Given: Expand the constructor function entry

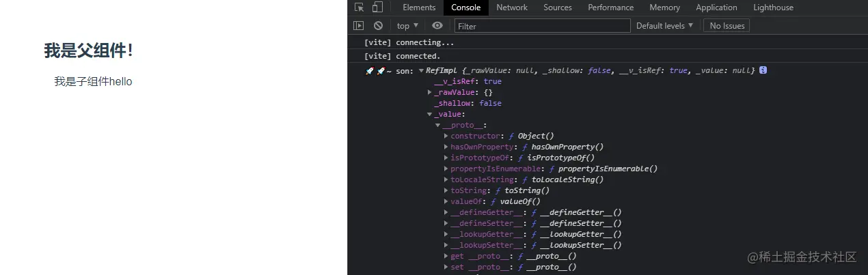Looking at the screenshot, I should click(x=446, y=136).
